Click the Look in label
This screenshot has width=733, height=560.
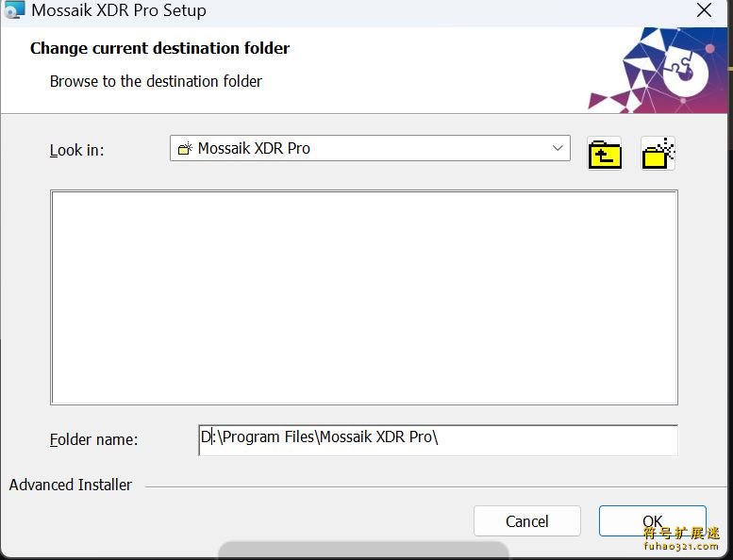pyautogui.click(x=76, y=151)
